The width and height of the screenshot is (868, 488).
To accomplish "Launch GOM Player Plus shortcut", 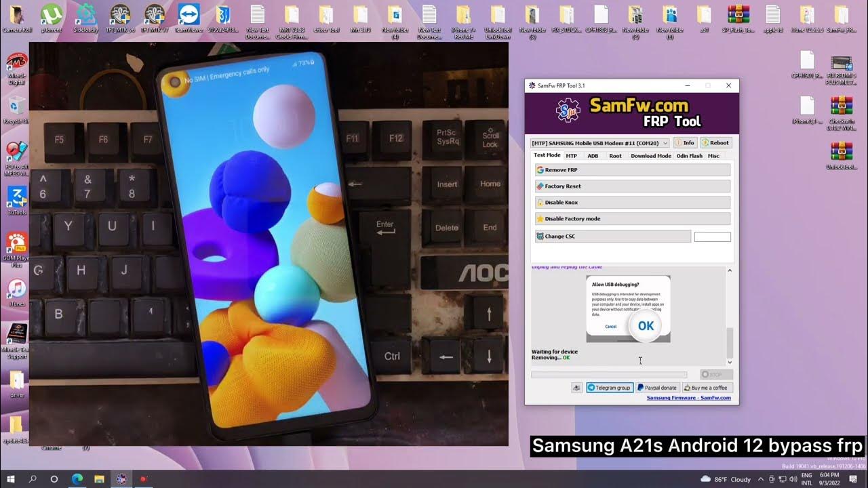I will [x=16, y=249].
